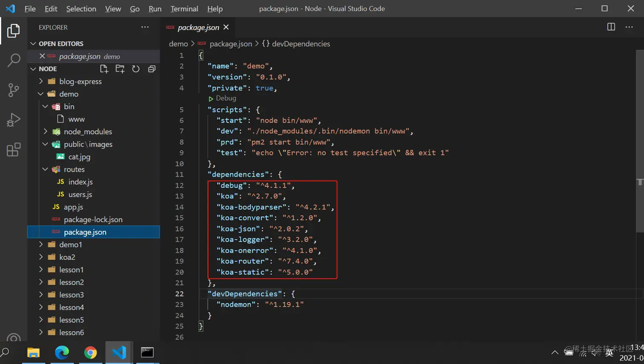Click line number 12 in the gutter

pos(180,186)
